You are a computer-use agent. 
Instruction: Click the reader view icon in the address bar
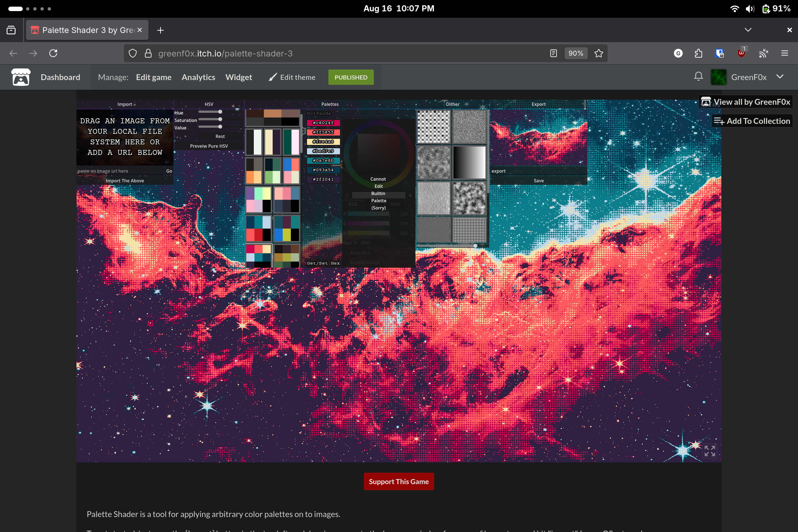553,53
